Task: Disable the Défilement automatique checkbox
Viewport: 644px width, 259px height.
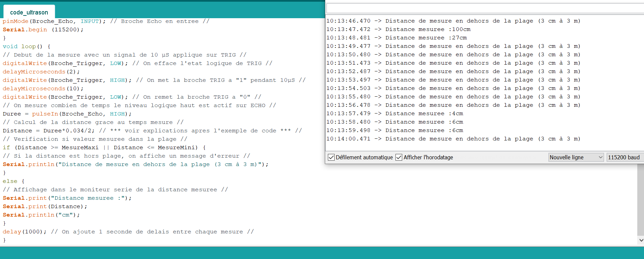Action: (x=331, y=157)
